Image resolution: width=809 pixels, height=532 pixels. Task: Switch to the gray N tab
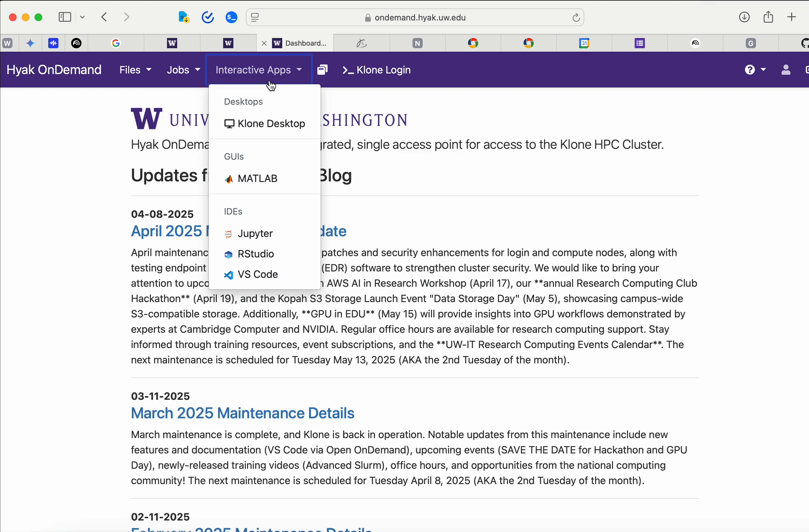tap(417, 43)
